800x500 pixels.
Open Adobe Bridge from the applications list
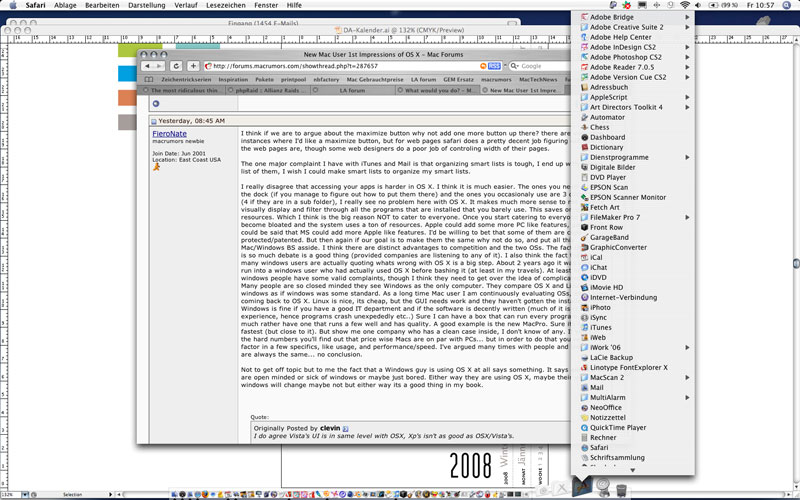click(633, 17)
